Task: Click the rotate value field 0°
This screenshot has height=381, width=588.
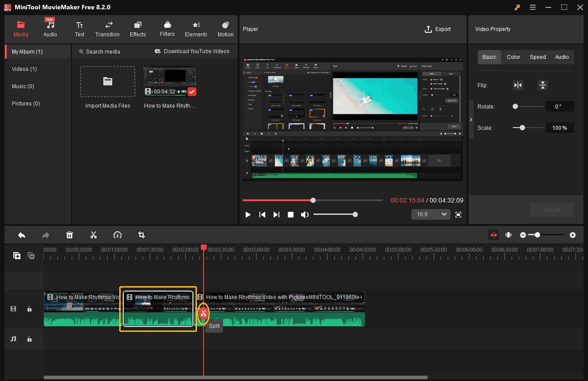Action: 560,106
